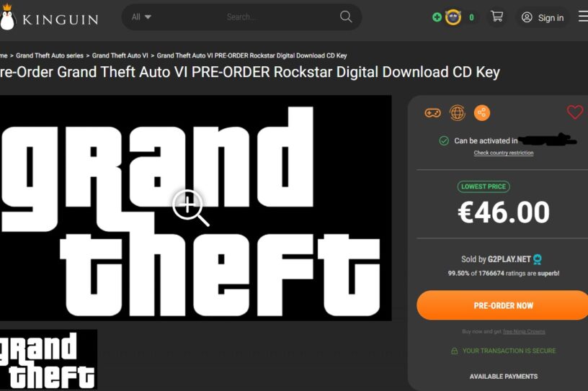The height and width of the screenshot is (391, 588).
Task: Click the Ninja Crowns coin icon
Action: (453, 17)
